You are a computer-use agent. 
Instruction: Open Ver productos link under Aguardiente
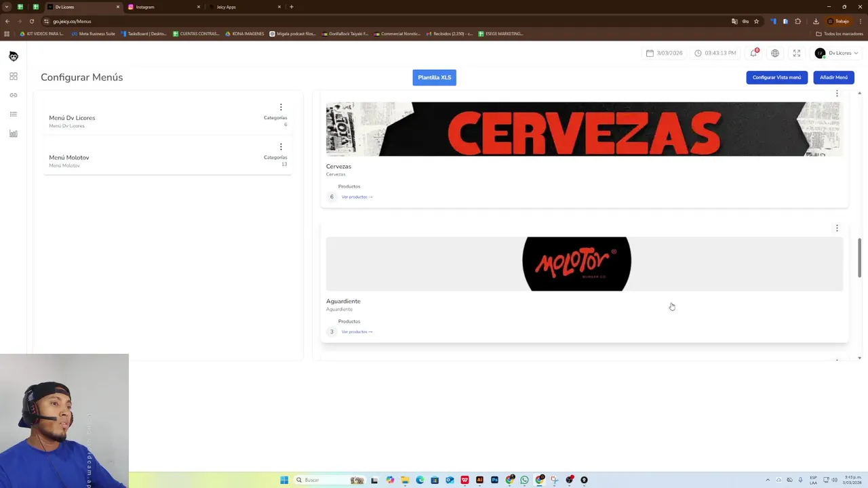pyautogui.click(x=357, y=331)
